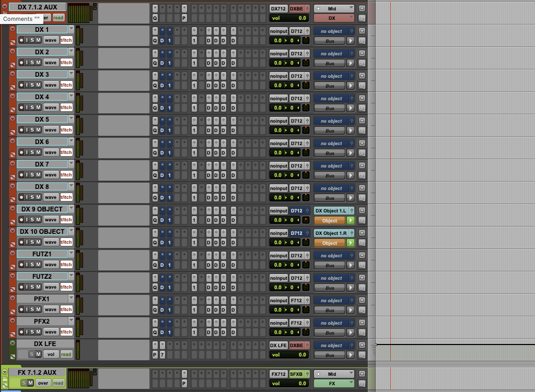Click send slot 1 on DX 2
Image resolution: width=535 pixels, height=392 pixels.
coord(194,63)
